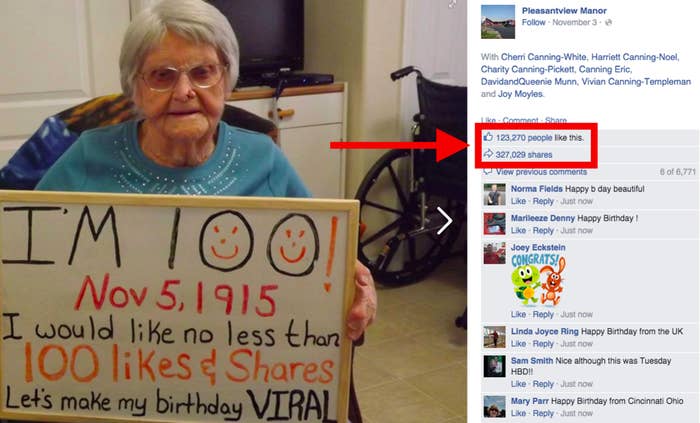Open Vivian Canning-Templeman's profile link
This screenshot has height=423, width=700.
click(x=636, y=81)
